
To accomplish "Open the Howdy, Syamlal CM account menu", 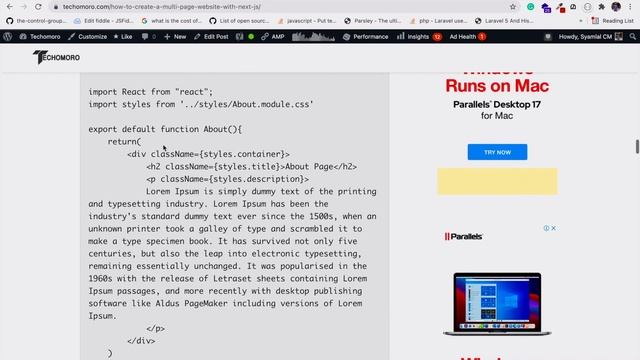I will pos(591,36).
